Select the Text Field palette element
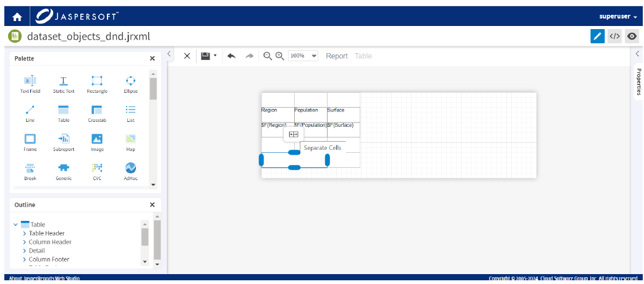Screen dimensions: 644x284 coord(30,84)
